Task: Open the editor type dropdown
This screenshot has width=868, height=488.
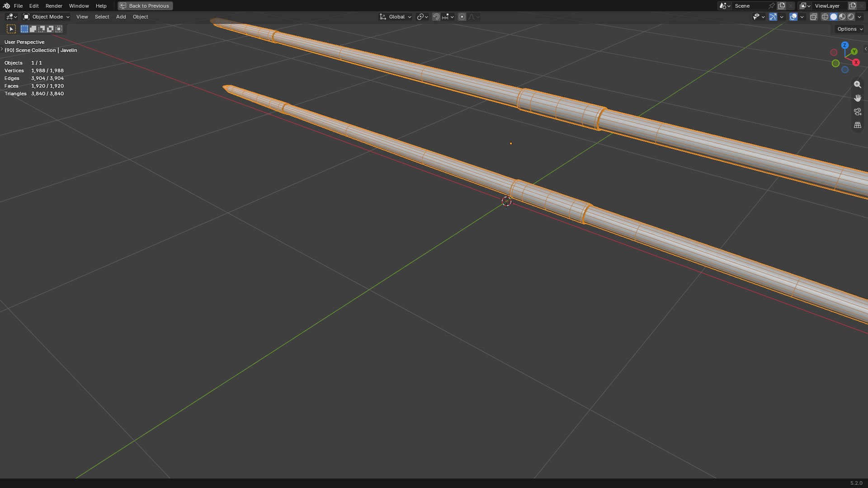Action: [x=11, y=17]
